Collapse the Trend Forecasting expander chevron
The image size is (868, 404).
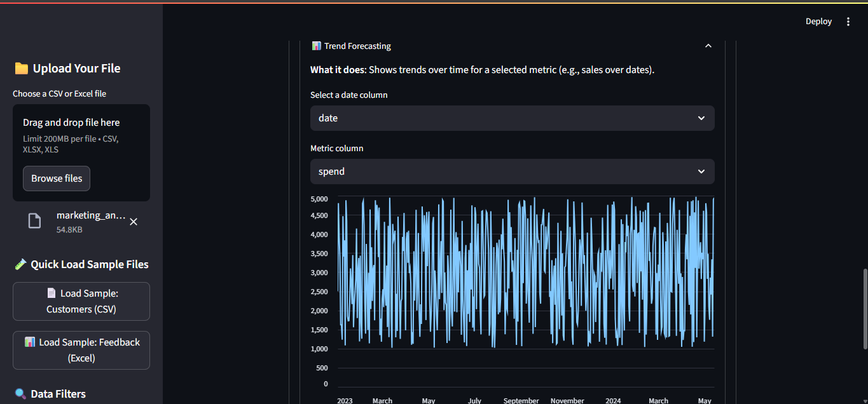[x=708, y=46]
